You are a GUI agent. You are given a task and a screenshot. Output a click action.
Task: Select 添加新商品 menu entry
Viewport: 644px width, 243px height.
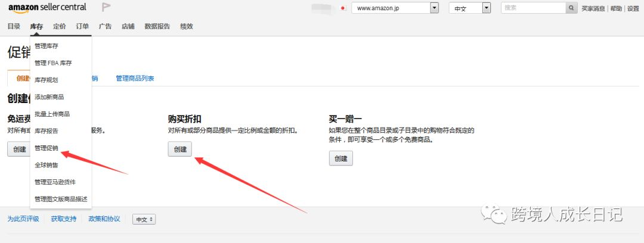[x=49, y=97]
